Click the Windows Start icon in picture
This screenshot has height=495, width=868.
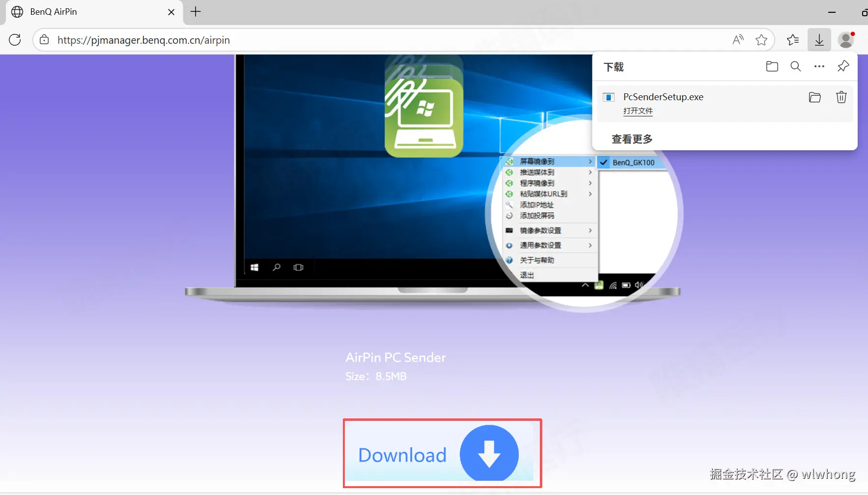254,268
